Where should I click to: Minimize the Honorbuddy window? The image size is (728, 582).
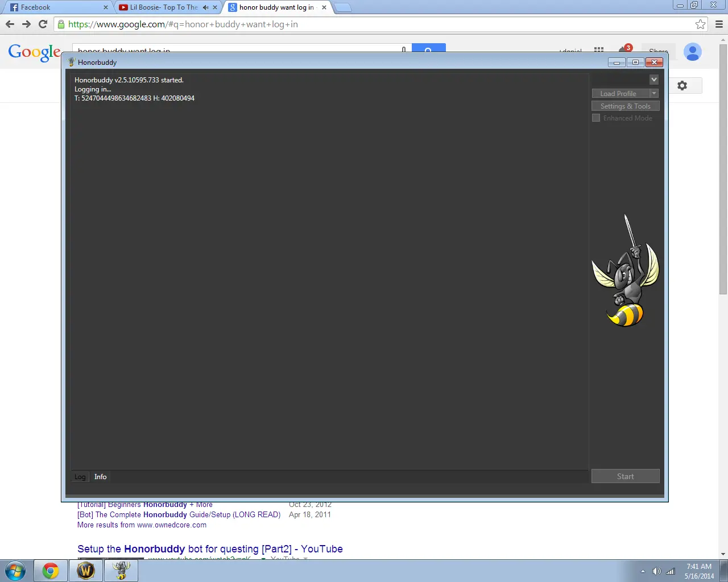(617, 63)
